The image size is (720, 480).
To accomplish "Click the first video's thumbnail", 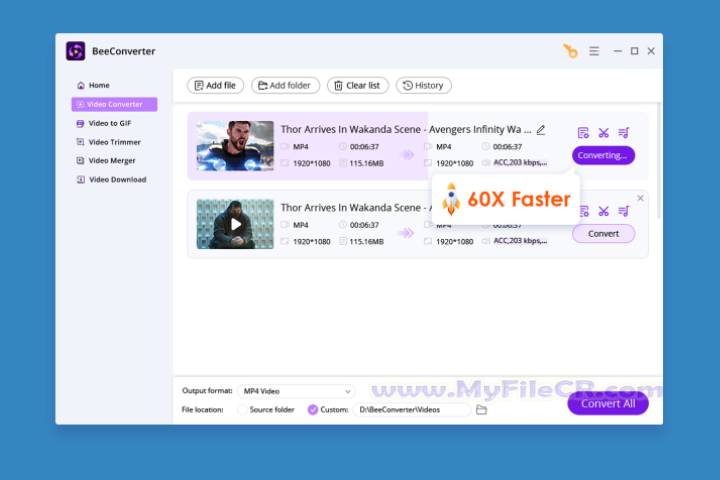I will point(235,146).
